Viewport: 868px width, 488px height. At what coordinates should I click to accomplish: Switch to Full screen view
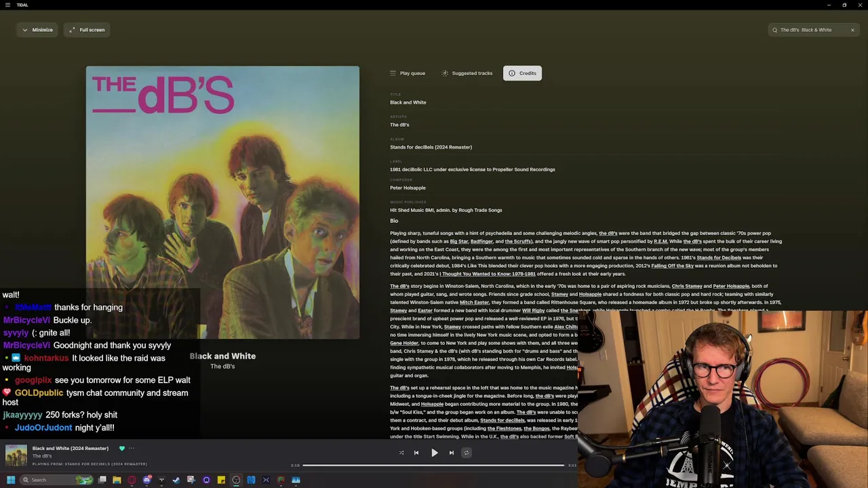[x=87, y=30]
